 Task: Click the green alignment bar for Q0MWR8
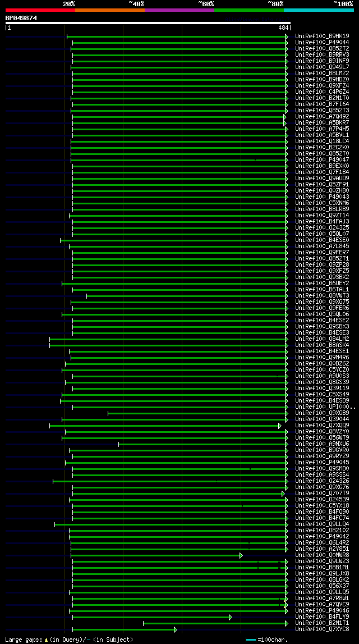pos(157,555)
